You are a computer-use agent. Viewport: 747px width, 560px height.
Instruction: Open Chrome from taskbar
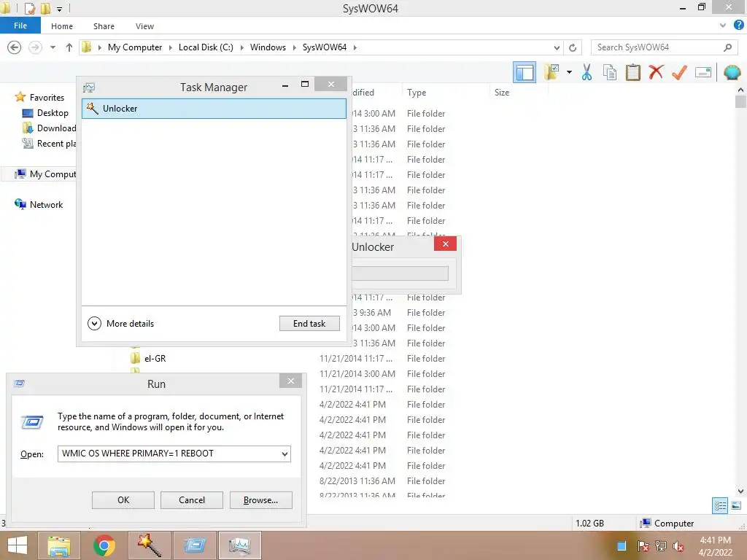[104, 545]
